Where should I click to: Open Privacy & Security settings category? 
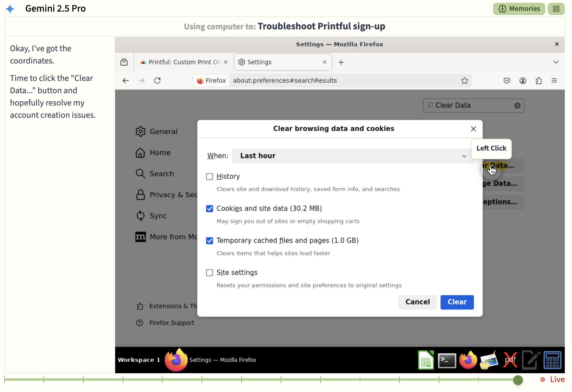(x=166, y=195)
